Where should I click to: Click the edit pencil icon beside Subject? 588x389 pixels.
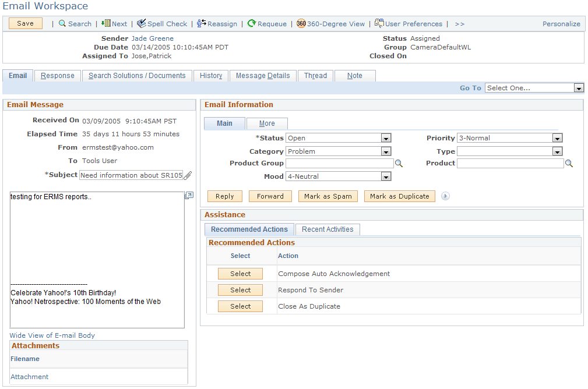[x=188, y=175]
